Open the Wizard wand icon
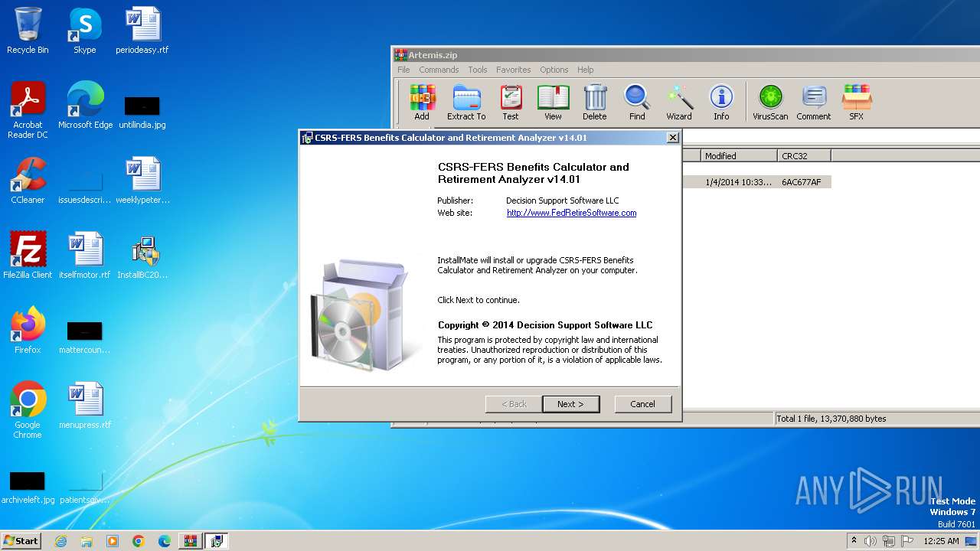Viewport: 980px width, 551px height. tap(679, 103)
